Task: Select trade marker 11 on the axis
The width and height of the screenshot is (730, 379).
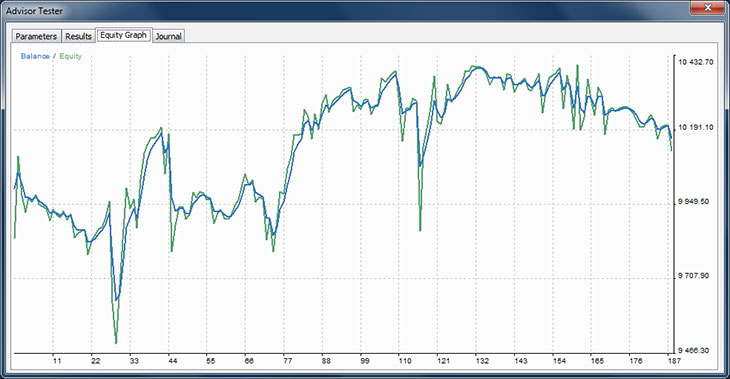Action: (x=57, y=361)
